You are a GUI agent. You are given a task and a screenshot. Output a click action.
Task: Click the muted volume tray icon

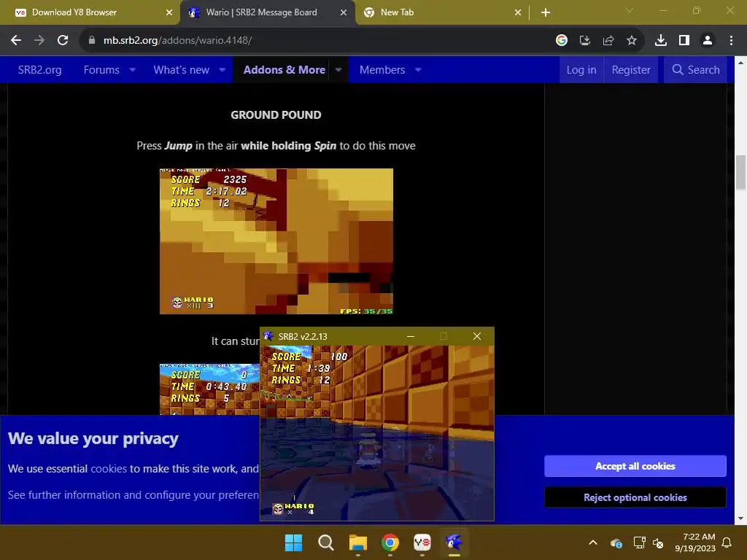[x=658, y=542]
